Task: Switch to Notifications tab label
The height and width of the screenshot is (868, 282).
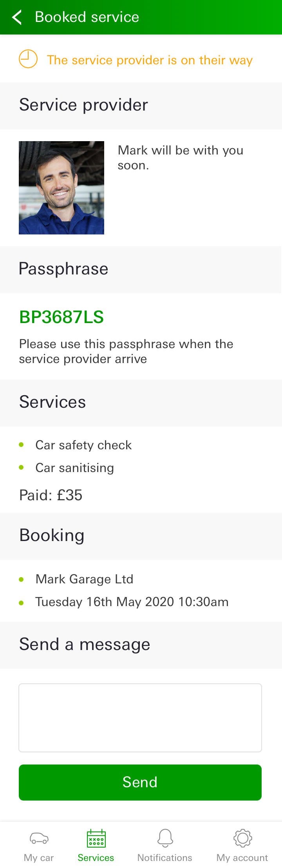Action: (164, 858)
